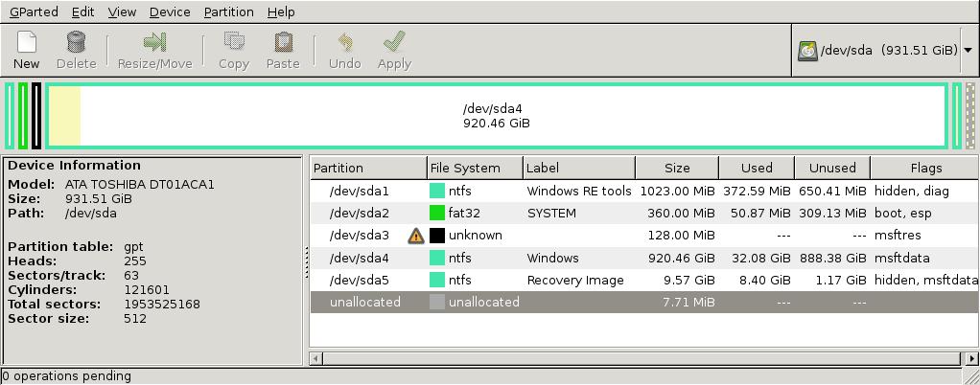Image resolution: width=980 pixels, height=385 pixels.
Task: Open the device selector dropdown arrow
Action: (x=968, y=51)
